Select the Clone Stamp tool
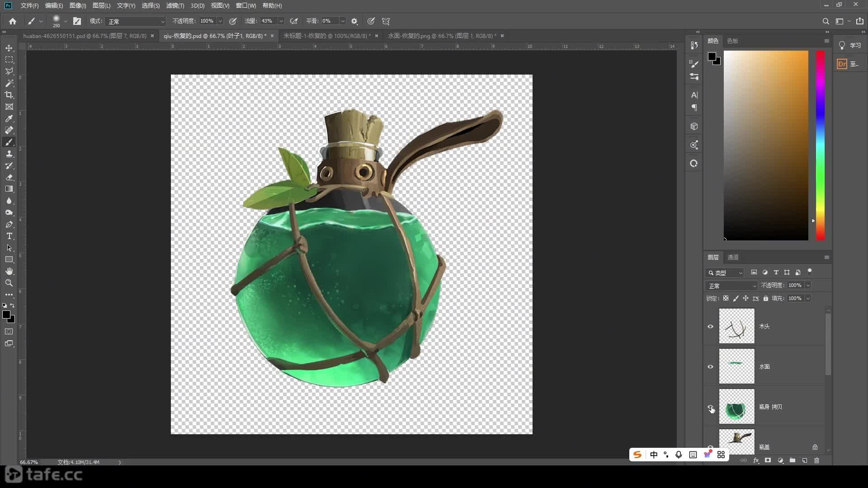868x488 pixels. [x=9, y=154]
